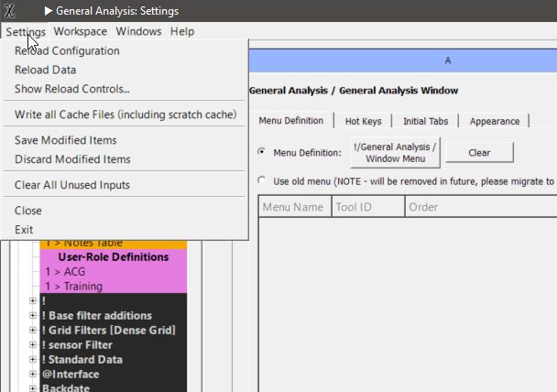This screenshot has height=392, width=557.
Task: Click the application logo icon in title bar
Action: (9, 11)
